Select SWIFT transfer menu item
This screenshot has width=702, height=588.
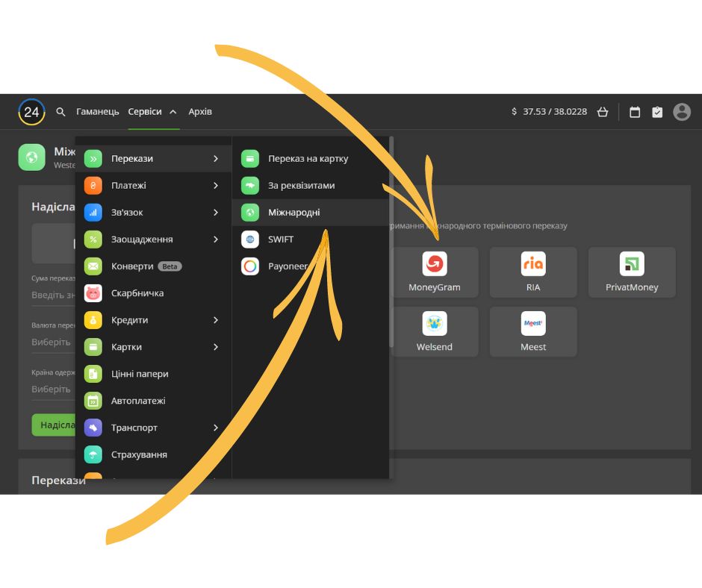pos(281,240)
